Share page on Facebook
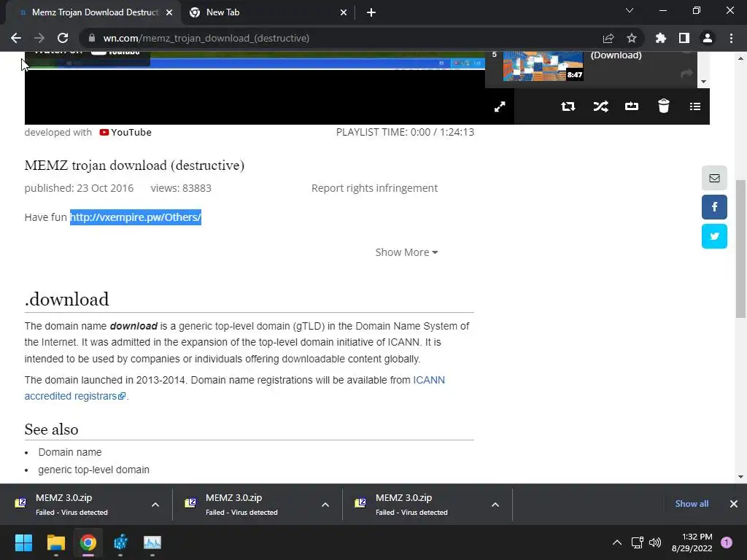 (x=714, y=207)
